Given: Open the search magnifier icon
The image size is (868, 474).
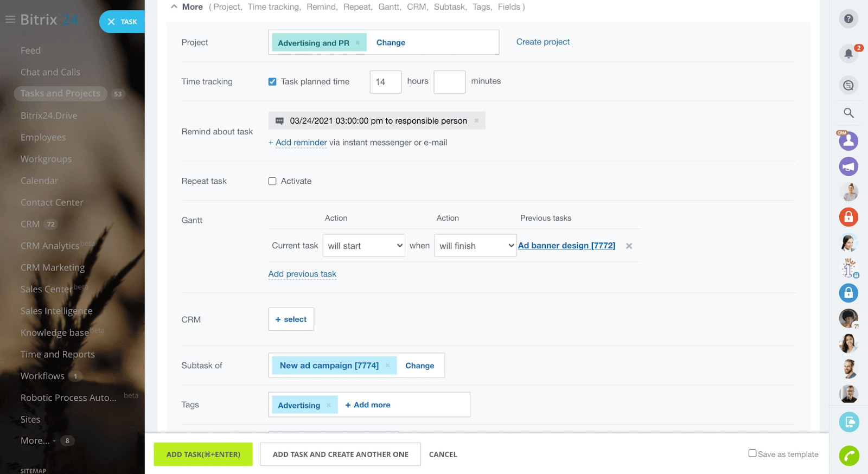Looking at the screenshot, I should point(848,113).
